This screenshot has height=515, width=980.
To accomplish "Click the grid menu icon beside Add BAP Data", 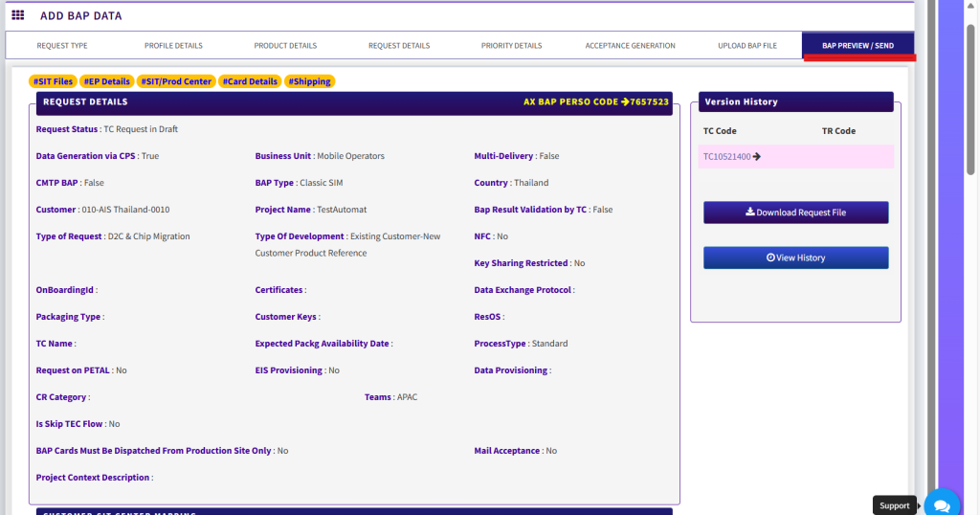I will tap(18, 15).
